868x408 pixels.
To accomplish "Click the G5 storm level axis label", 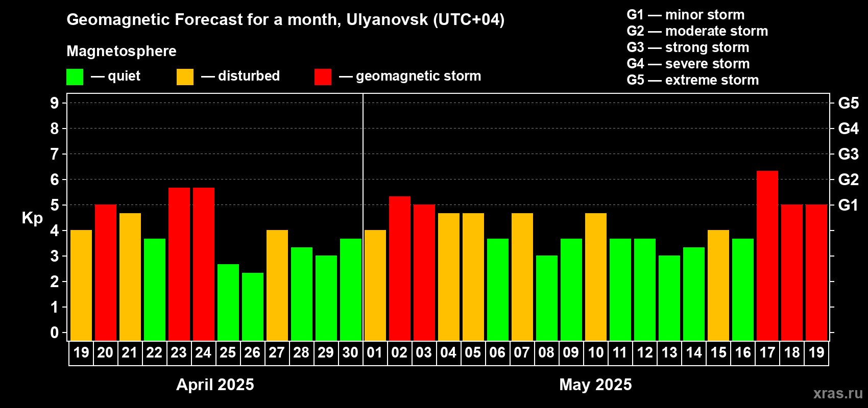I will [x=848, y=103].
